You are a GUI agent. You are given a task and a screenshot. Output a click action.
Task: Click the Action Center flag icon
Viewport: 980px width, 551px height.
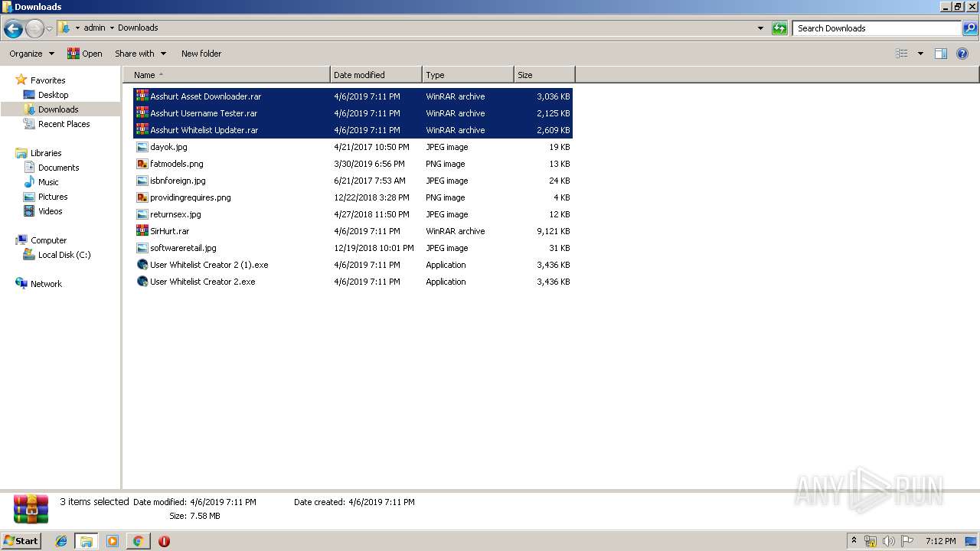coord(906,541)
